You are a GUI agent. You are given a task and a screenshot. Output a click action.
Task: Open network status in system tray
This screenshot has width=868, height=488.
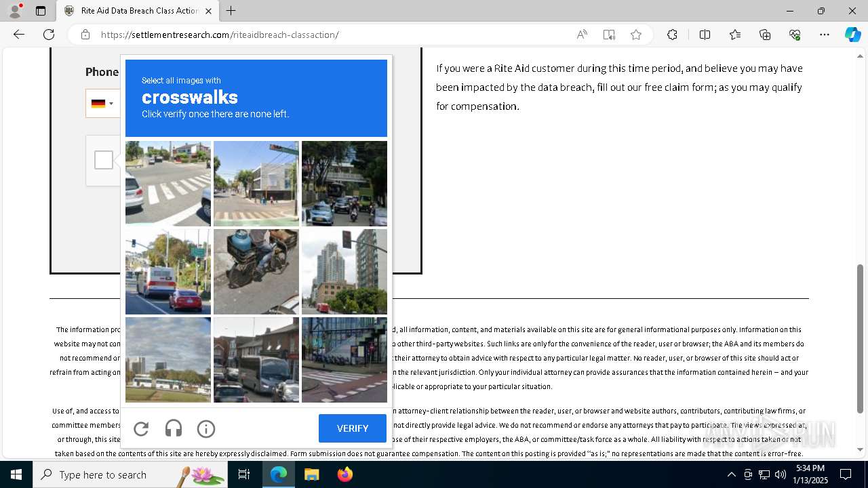coord(764,474)
